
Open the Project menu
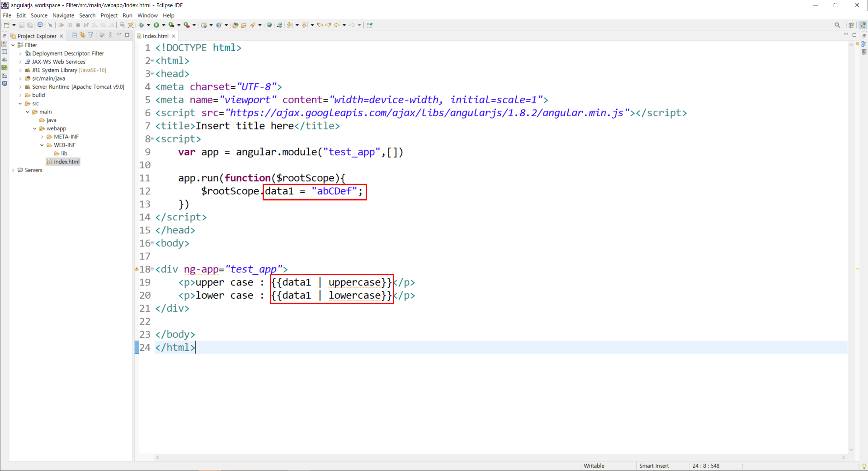[x=109, y=15]
